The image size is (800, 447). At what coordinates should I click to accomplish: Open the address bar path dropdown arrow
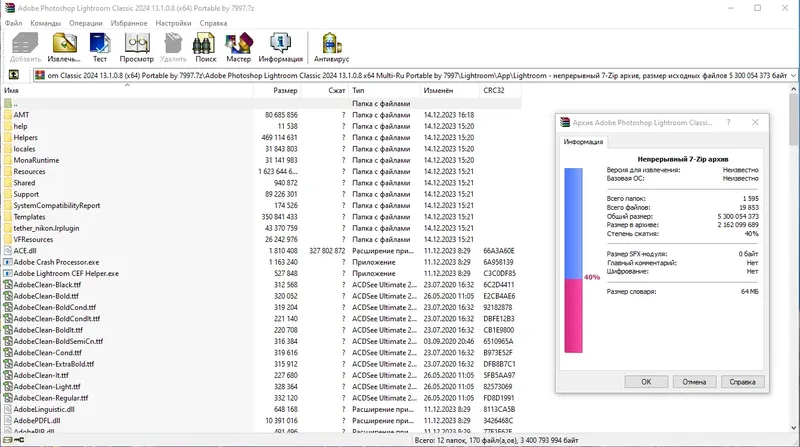[x=793, y=76]
